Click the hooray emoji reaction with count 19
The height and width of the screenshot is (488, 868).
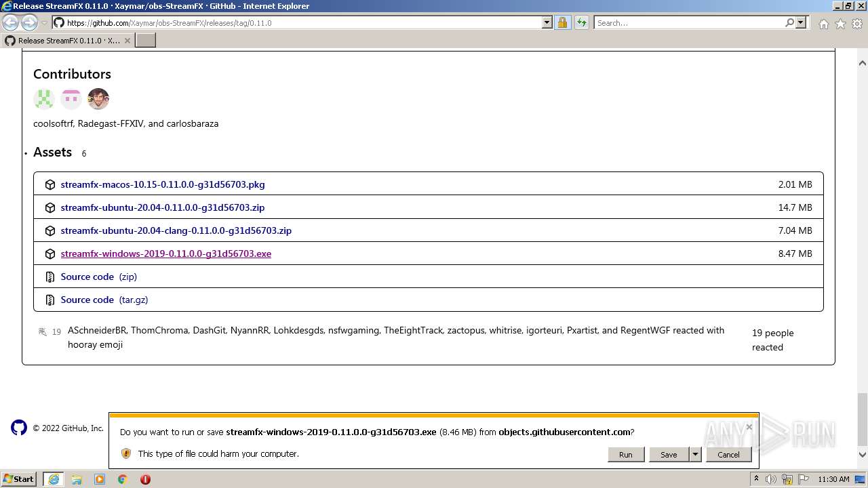point(50,331)
